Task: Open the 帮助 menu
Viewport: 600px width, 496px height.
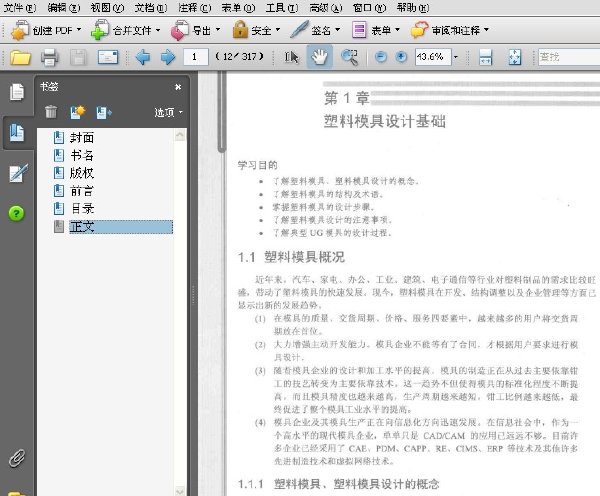Action: click(413, 7)
